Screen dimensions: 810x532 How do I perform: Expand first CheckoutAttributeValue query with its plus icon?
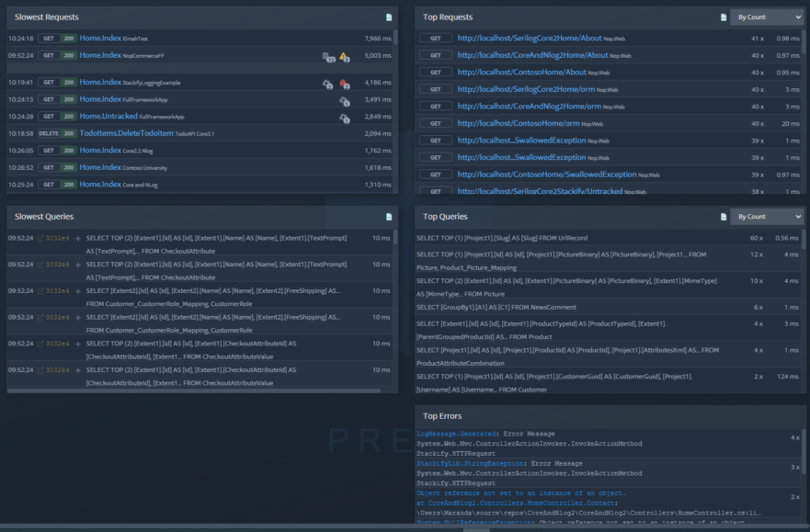pyautogui.click(x=78, y=344)
